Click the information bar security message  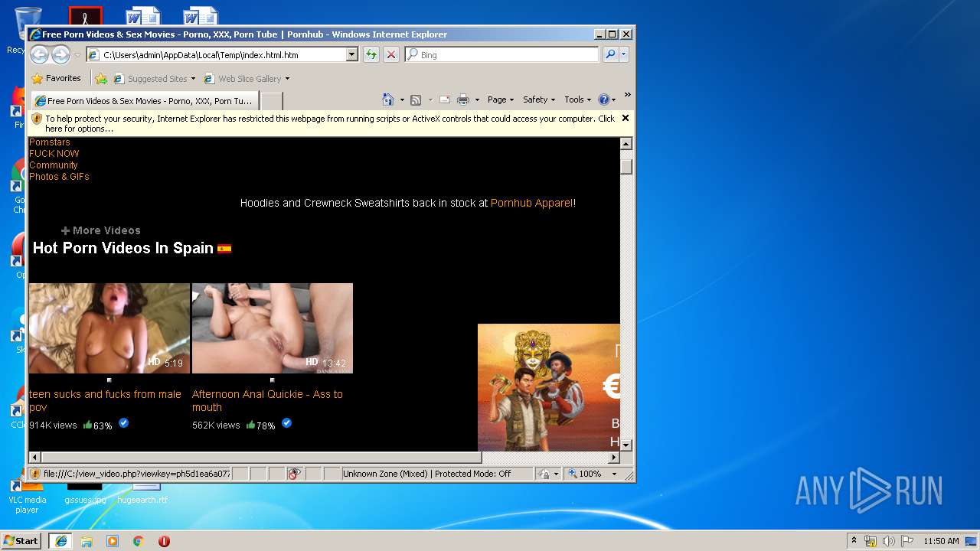(x=329, y=123)
